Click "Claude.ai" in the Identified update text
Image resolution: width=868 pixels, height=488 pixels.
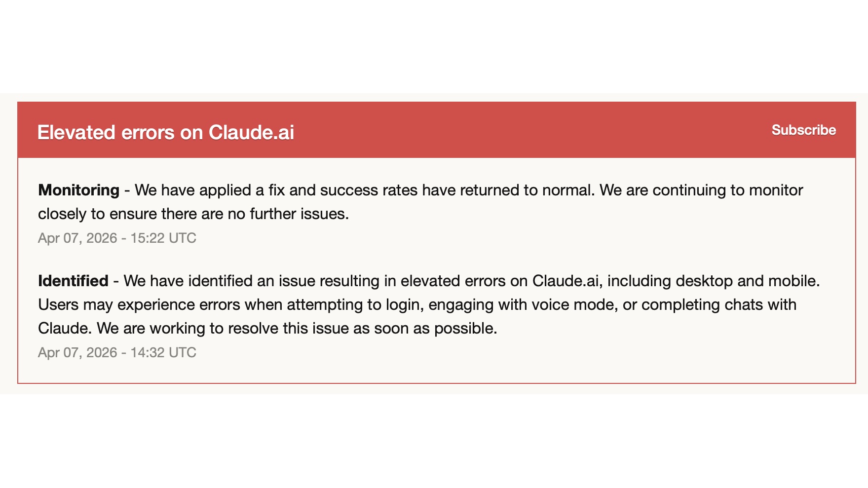coord(566,281)
